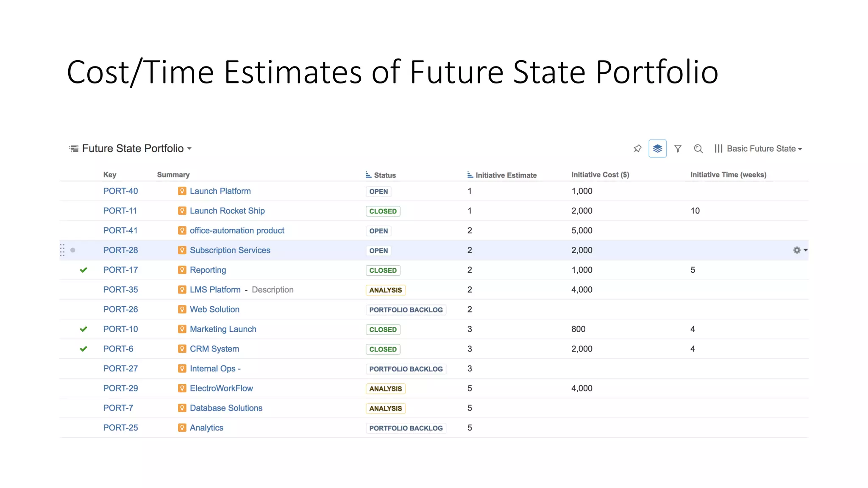Click the initiative icon beside ElectroWorkFlow

182,388
